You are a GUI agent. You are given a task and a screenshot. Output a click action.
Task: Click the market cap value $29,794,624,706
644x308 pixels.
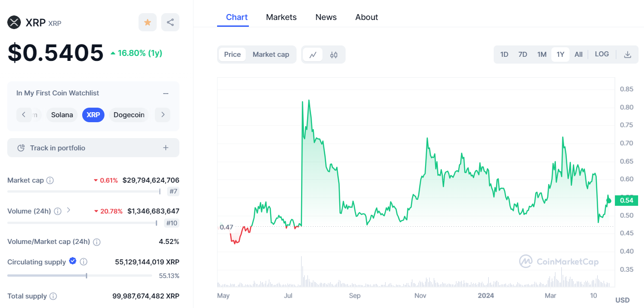151,180
